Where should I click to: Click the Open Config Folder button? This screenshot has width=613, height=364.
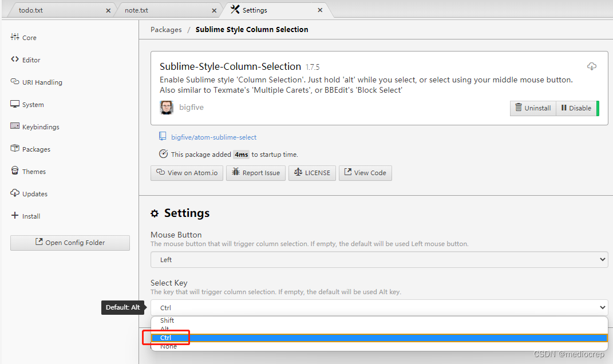(x=70, y=243)
